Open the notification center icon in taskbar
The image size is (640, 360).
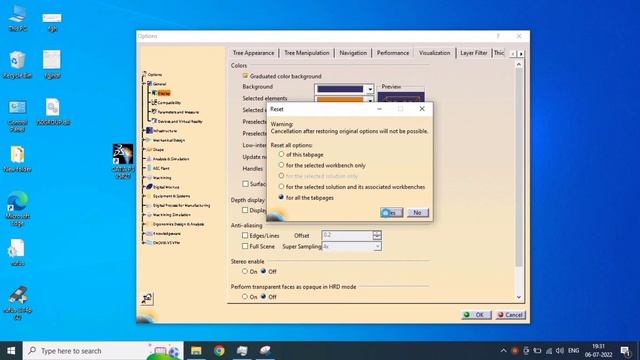pyautogui.click(x=625, y=351)
